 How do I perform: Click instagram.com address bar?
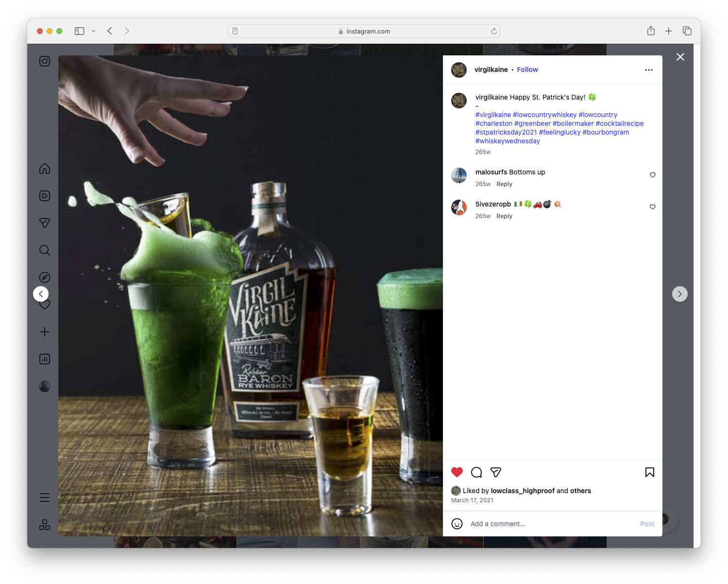pos(364,31)
